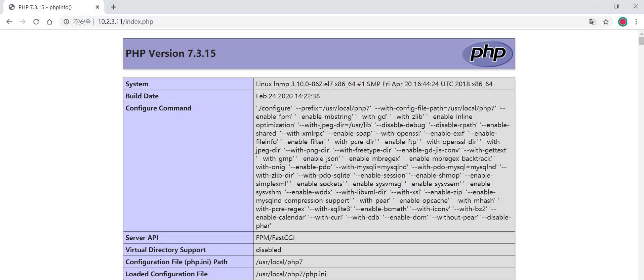Click the FPM/FastCGI value
644x280 pixels.
tap(275, 238)
